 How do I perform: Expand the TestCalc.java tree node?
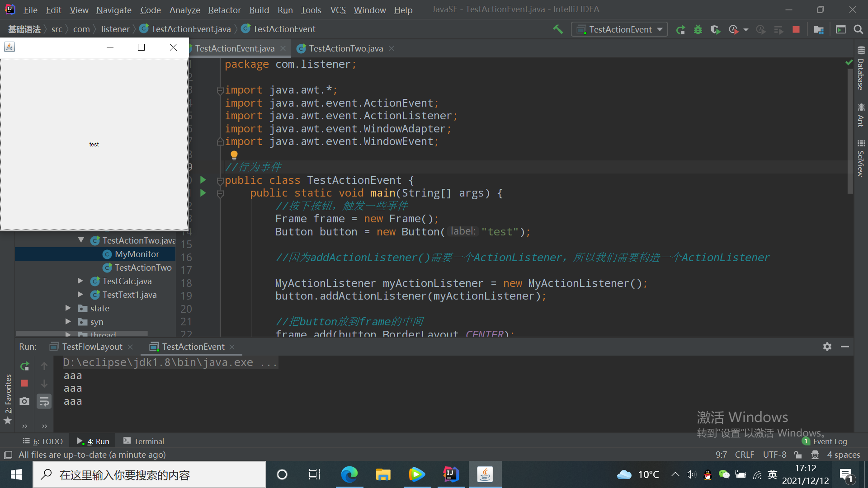pos(80,281)
